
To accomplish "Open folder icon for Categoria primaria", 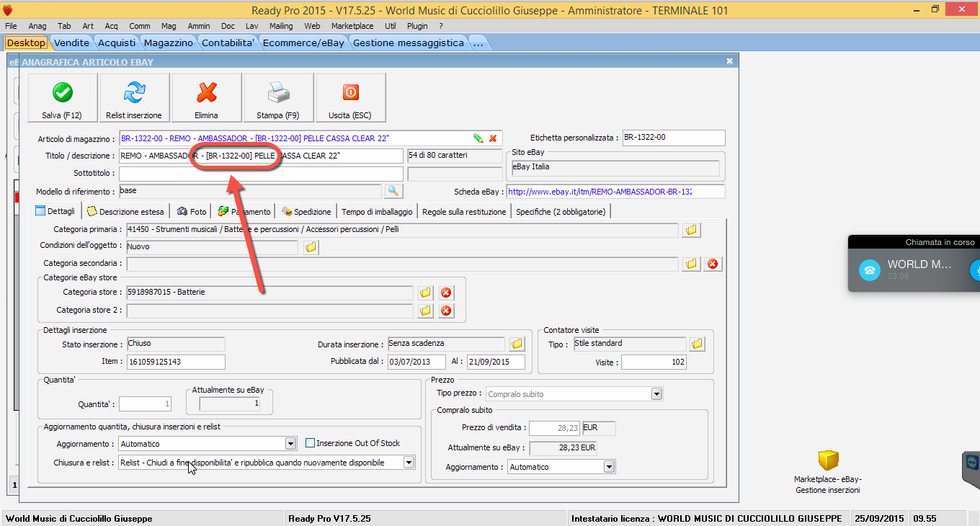I will tap(691, 230).
